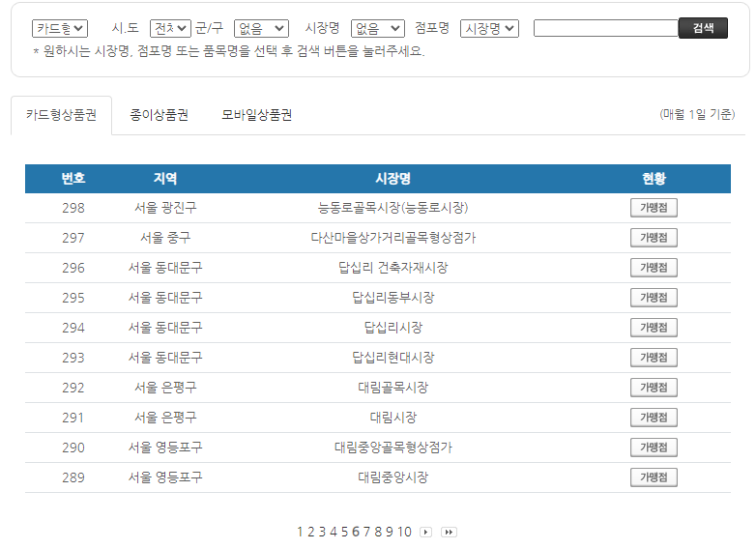Open 가맹점 for 다산마을상가거리골목형상점가
The width and height of the screenshot is (756, 549).
pyautogui.click(x=654, y=238)
